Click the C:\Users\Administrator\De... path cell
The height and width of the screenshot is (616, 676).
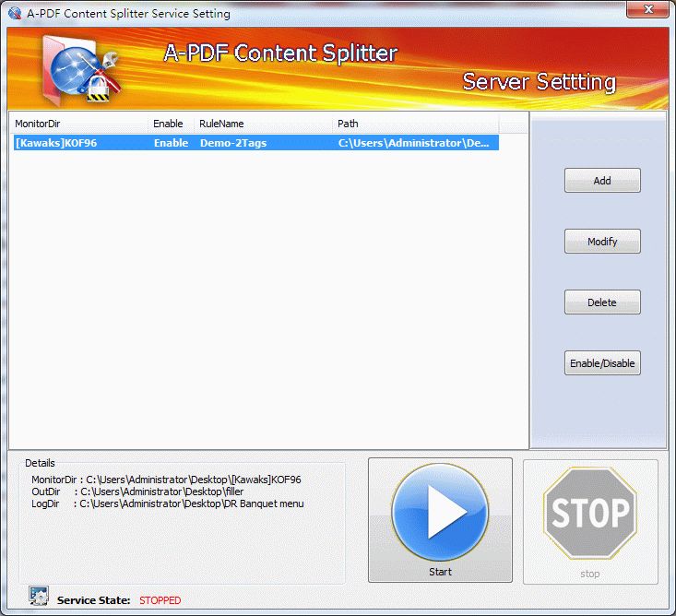[413, 143]
